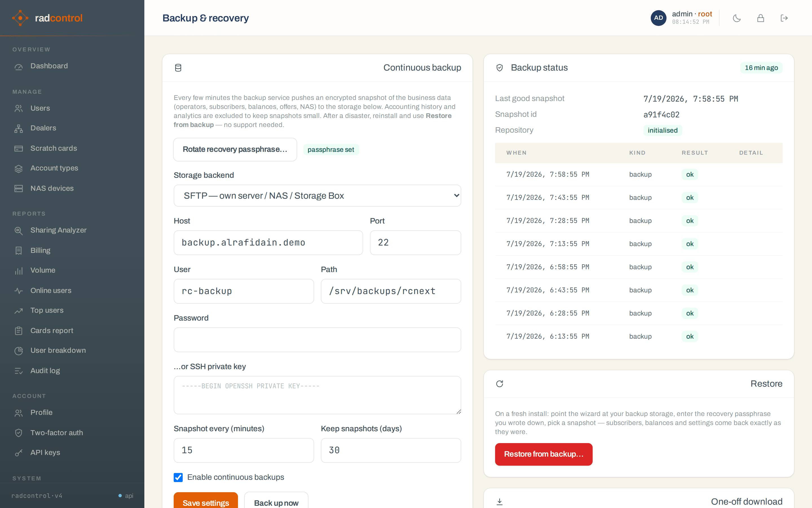
Task: Click the RESULT column header
Action: pos(694,153)
